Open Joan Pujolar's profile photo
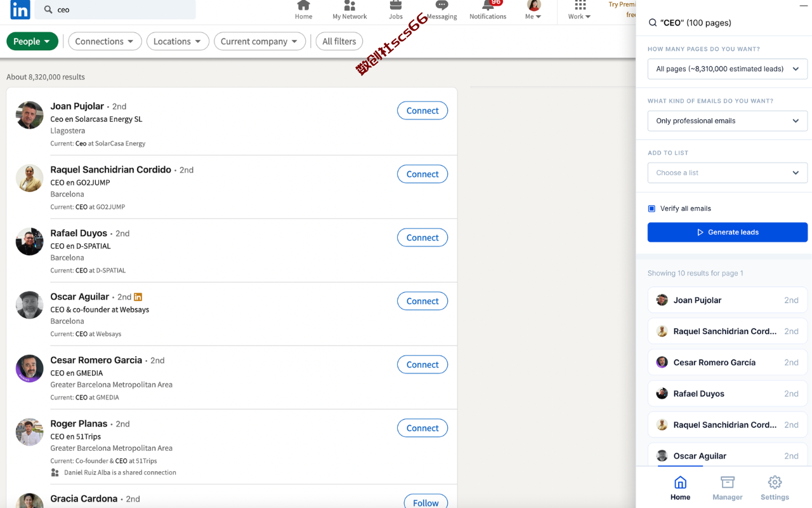Screen dimensions: 812x508 (x=30, y=115)
